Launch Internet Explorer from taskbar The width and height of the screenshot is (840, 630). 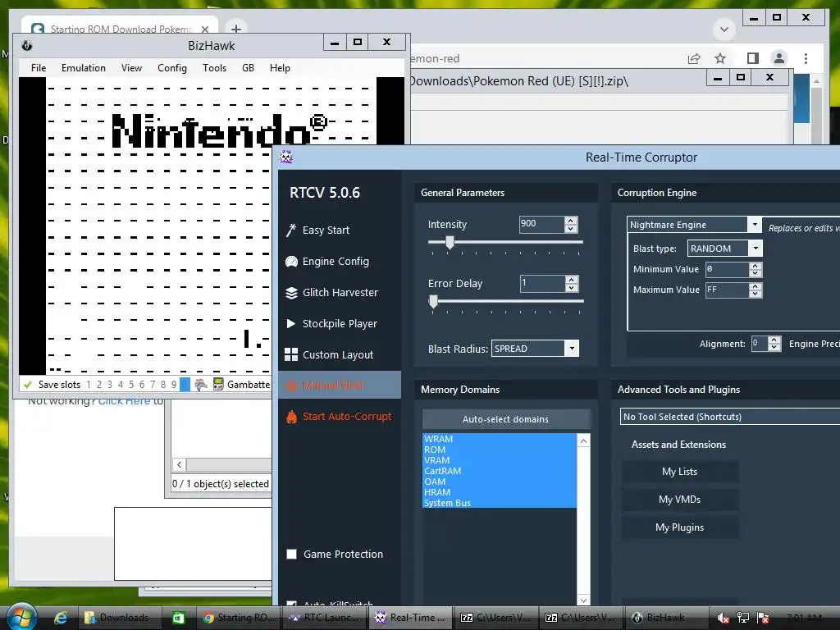(61, 618)
